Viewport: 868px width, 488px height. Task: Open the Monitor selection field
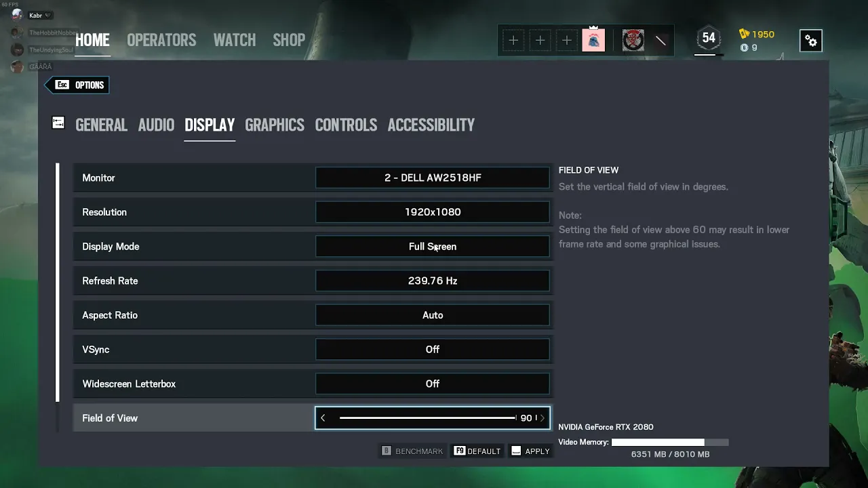(x=433, y=178)
